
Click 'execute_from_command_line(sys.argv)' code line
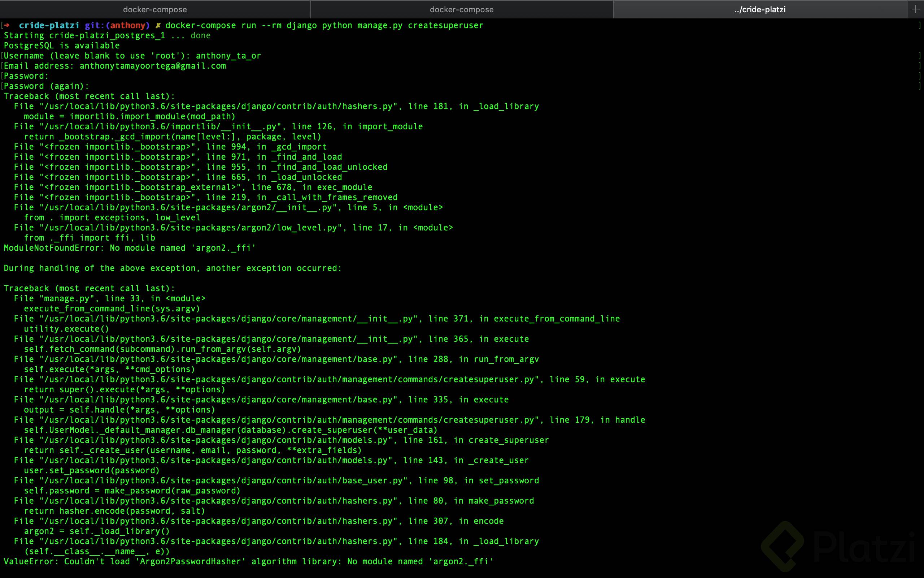point(112,309)
